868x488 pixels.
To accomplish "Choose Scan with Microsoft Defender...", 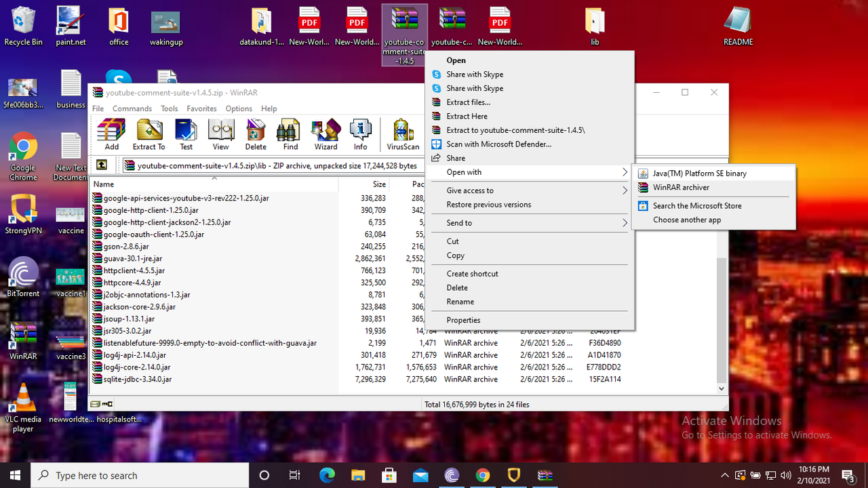I will tap(530, 144).
